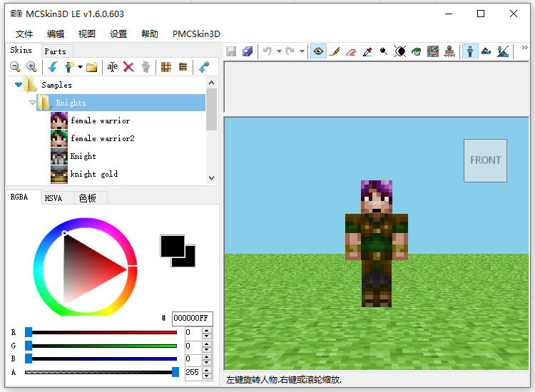This screenshot has height=392, width=535.
Task: Select the Knights folder row
Action: tap(121, 103)
